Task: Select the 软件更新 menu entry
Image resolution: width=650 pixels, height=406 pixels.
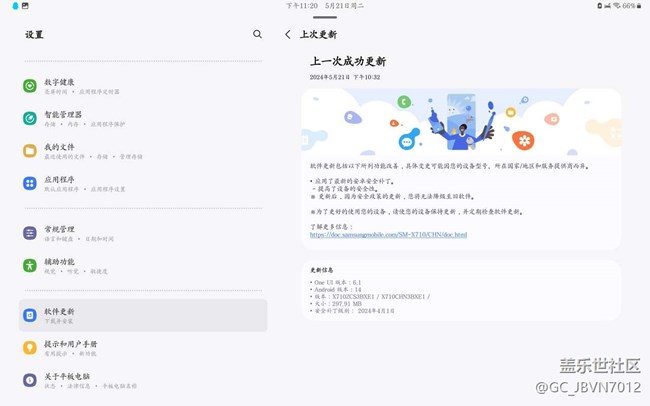Action: pos(143,315)
